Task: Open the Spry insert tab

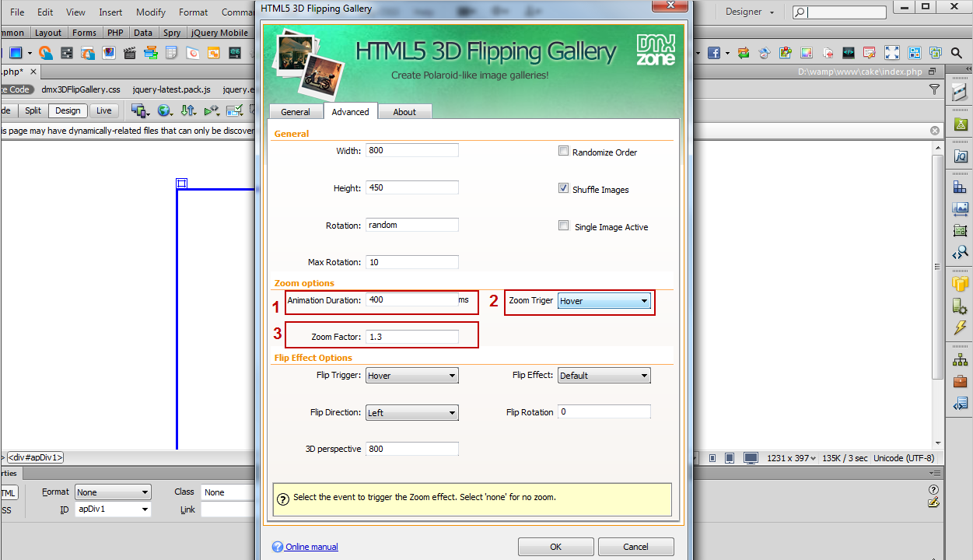Action: [x=172, y=33]
